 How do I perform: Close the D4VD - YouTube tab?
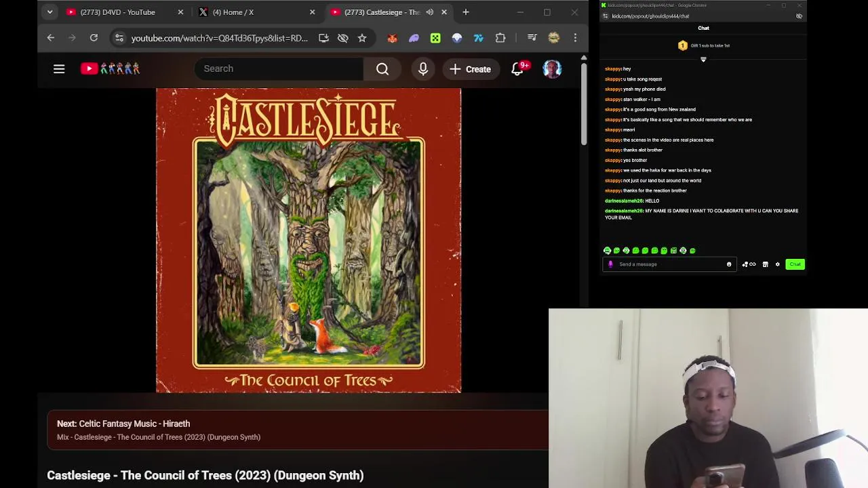[x=180, y=12]
